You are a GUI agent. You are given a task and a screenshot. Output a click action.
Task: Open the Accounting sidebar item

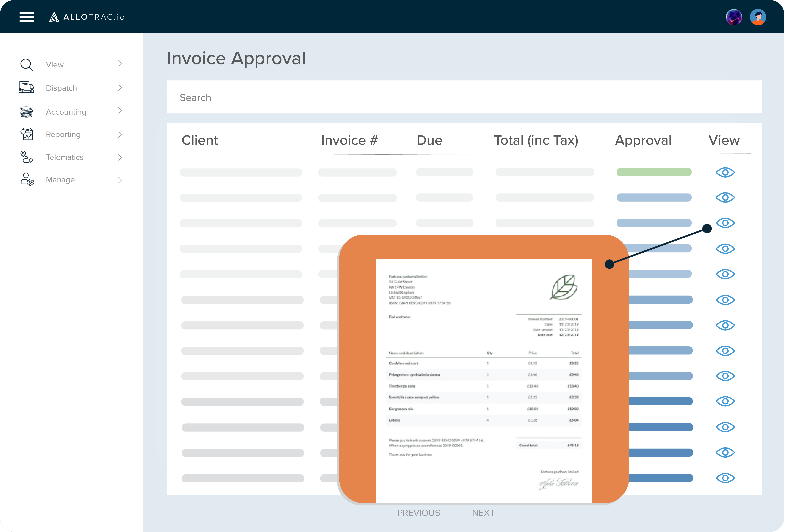(x=66, y=112)
